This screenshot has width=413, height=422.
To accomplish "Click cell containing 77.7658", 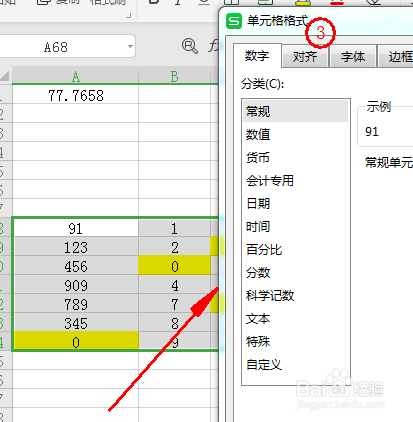I will [x=75, y=94].
